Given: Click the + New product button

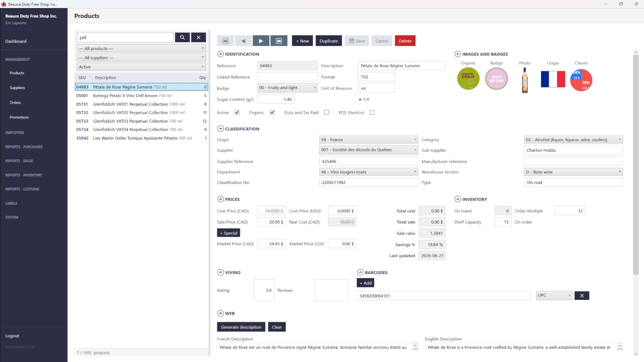Looking at the screenshot, I should (x=302, y=41).
